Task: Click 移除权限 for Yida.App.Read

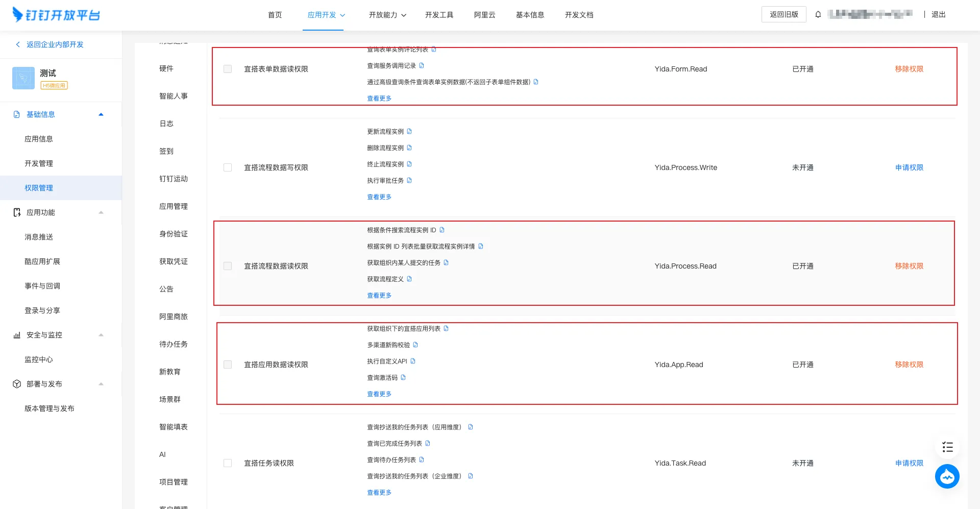Action: pyautogui.click(x=909, y=365)
